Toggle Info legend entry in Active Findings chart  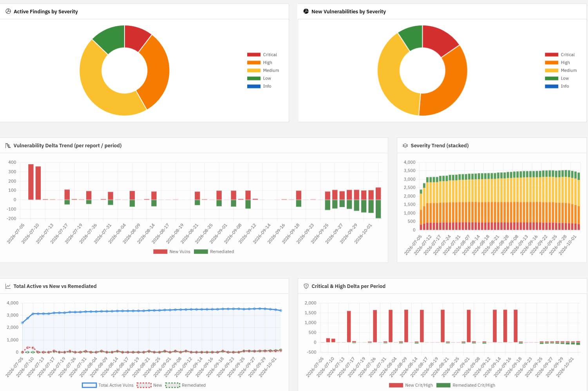coord(259,86)
